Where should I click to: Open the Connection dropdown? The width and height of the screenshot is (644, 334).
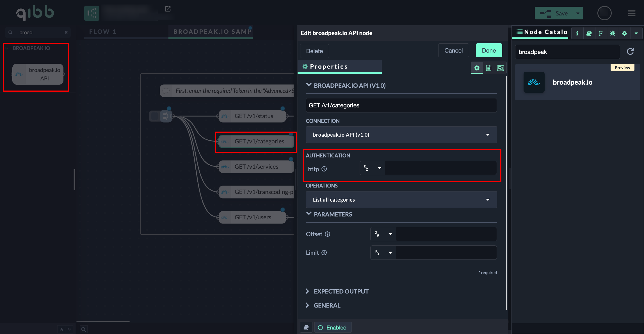point(401,135)
